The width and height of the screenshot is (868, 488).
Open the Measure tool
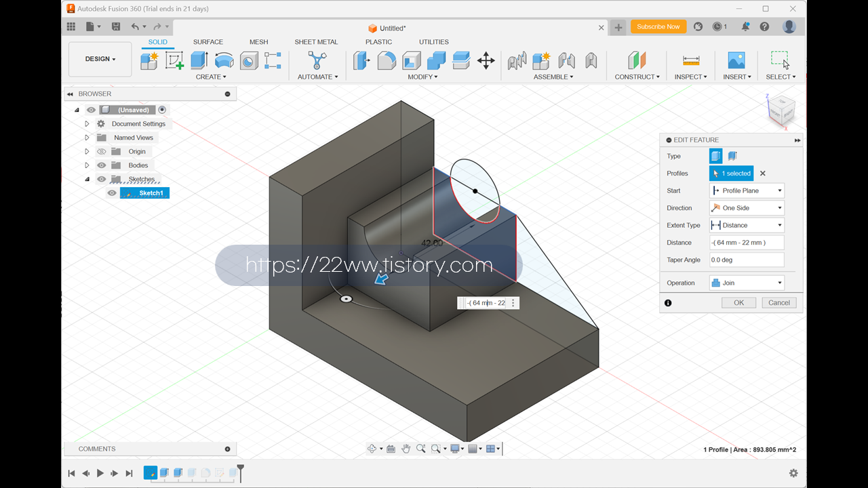(x=691, y=60)
